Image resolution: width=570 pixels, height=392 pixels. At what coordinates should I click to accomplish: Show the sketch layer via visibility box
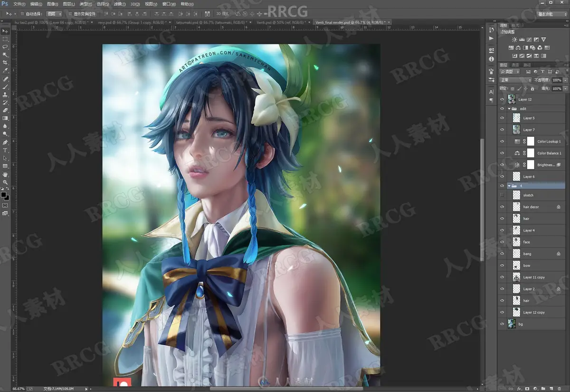coord(502,195)
